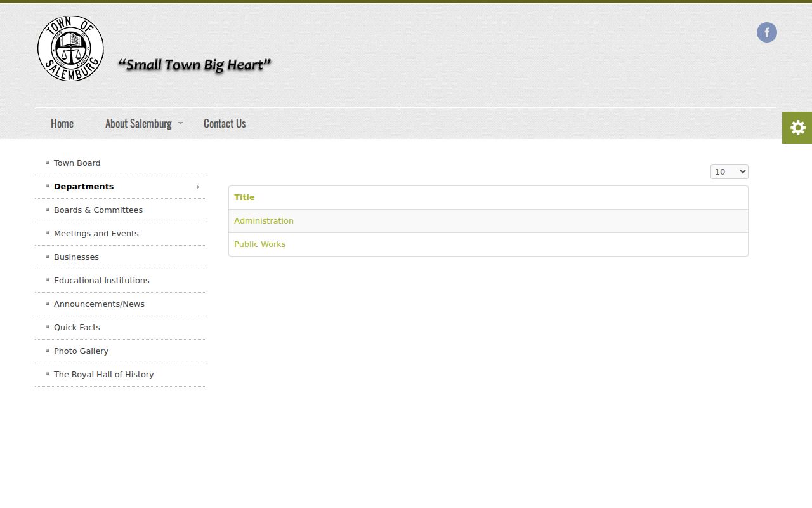This screenshot has height=508, width=812.
Task: Open Photo Gallery in the sidebar
Action: click(x=81, y=351)
